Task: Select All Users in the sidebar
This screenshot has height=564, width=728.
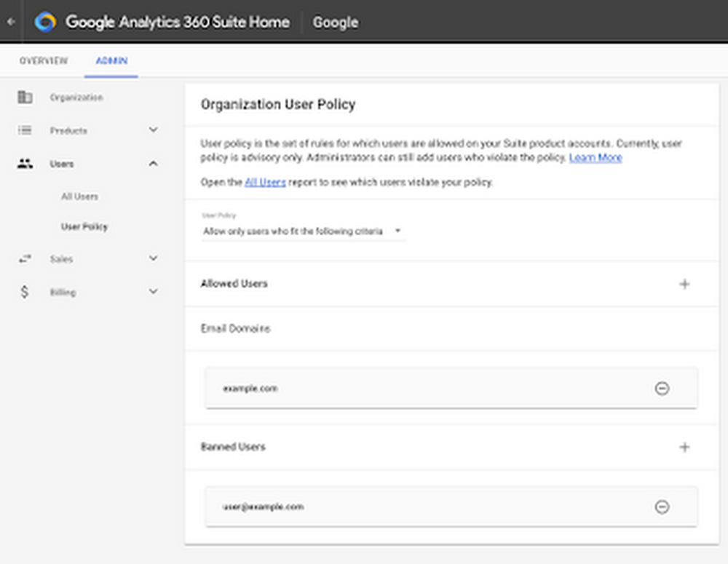Action: [79, 196]
